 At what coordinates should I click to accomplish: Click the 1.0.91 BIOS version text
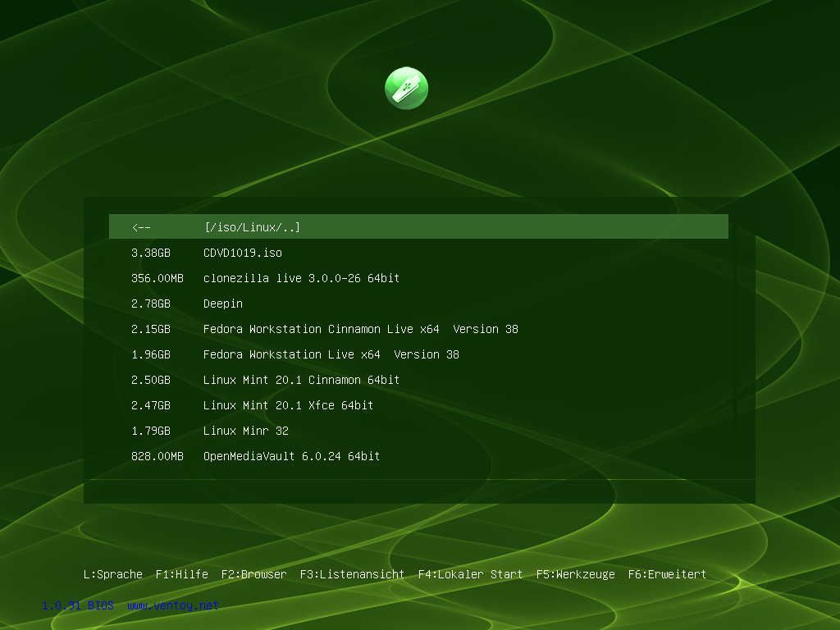[x=78, y=605]
